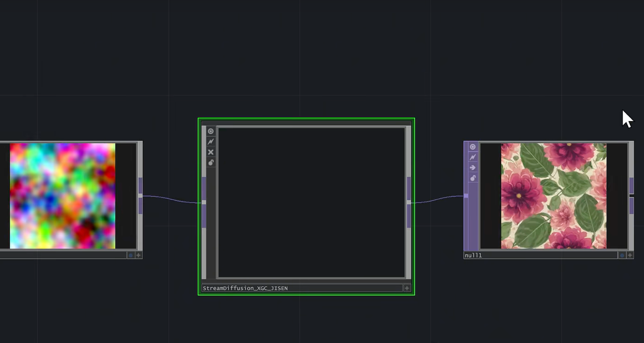Click Bypass arrow icon on null1
644x343 pixels.
473,168
